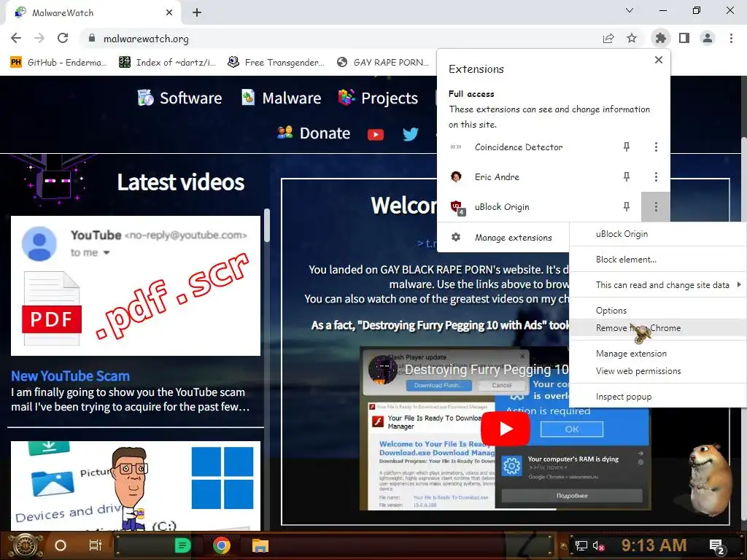Open the Index of ~dartz bookmark
Image resolution: width=747 pixels, height=560 pixels.
[167, 63]
